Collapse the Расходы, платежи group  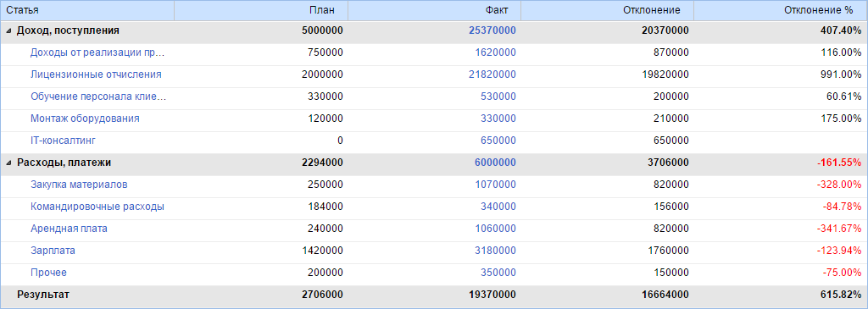click(x=8, y=163)
